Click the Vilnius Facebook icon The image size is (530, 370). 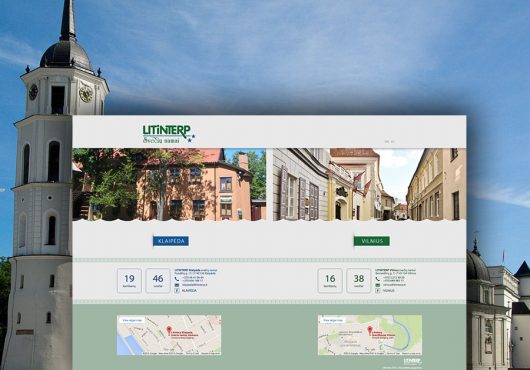(378, 291)
